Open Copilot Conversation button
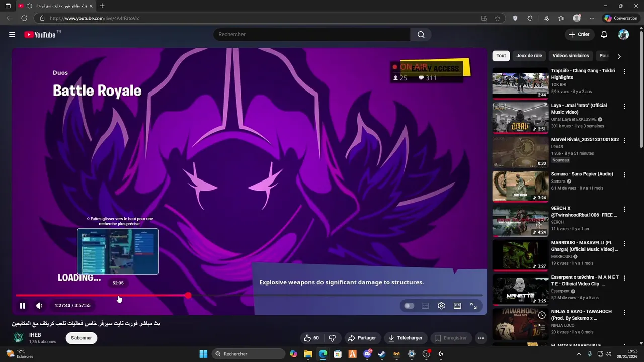Screen dimensions: 644x362 (621, 18)
